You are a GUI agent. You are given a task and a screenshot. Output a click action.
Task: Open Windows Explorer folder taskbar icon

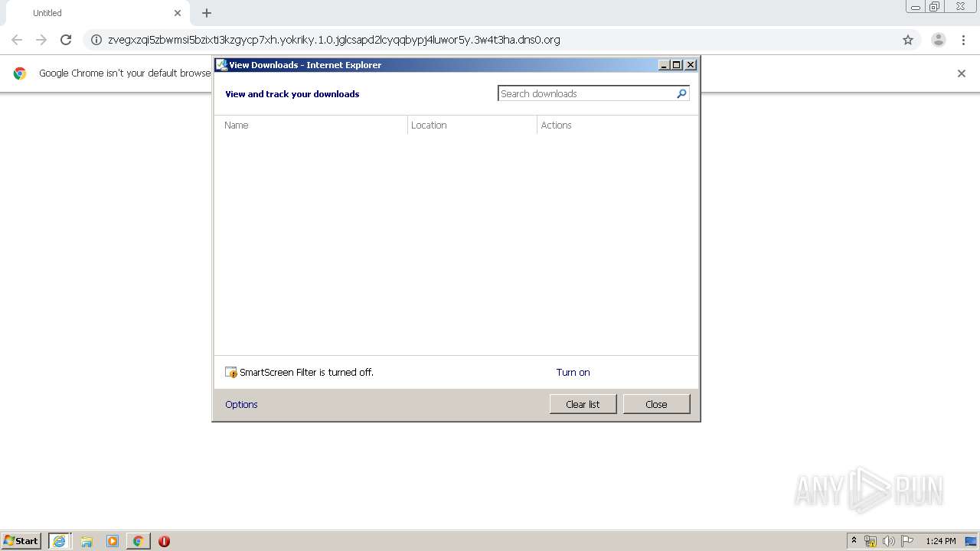[87, 541]
